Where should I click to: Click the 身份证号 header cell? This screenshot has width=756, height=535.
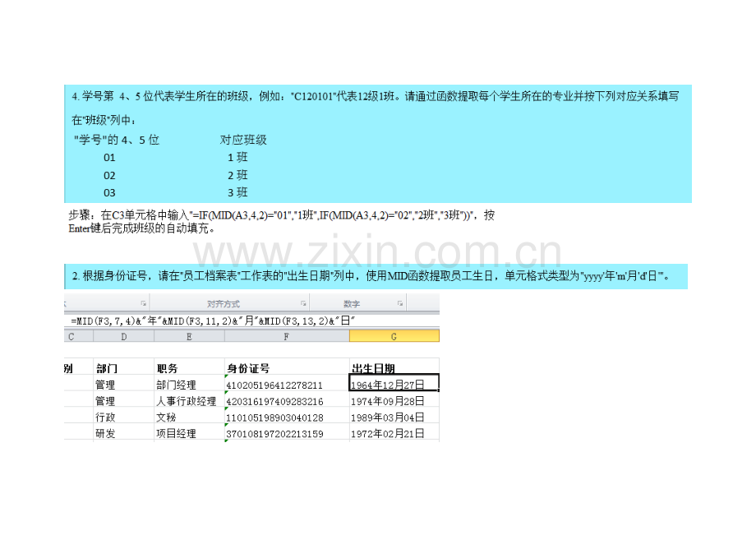287,369
